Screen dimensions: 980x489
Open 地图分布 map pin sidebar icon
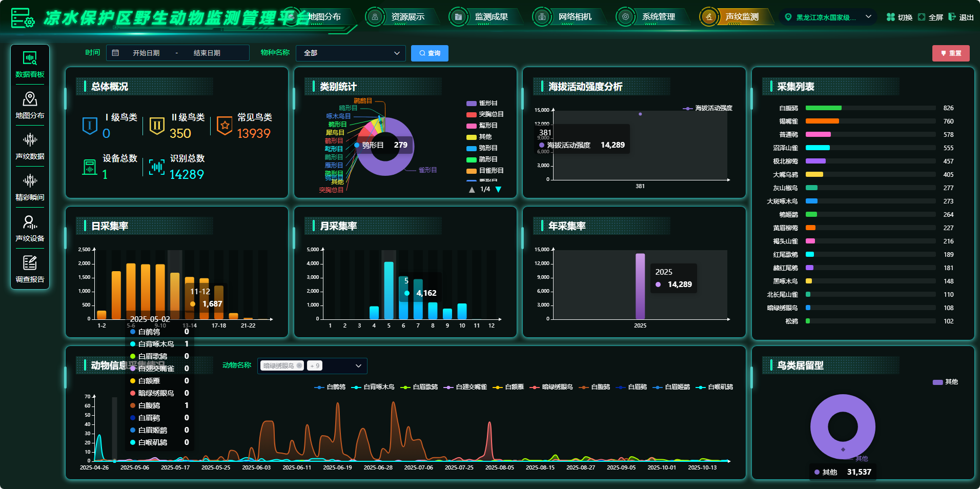click(x=30, y=99)
